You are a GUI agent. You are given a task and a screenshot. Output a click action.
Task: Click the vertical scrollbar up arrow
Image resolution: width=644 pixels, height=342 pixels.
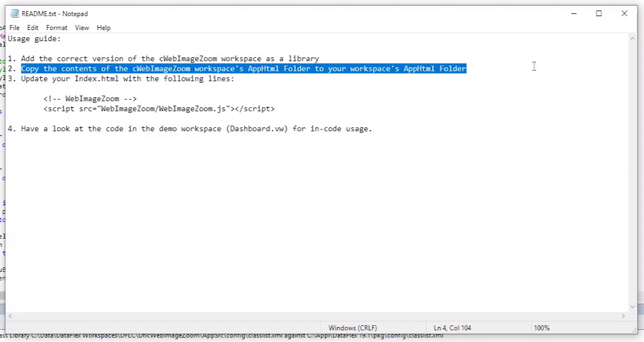coord(633,38)
